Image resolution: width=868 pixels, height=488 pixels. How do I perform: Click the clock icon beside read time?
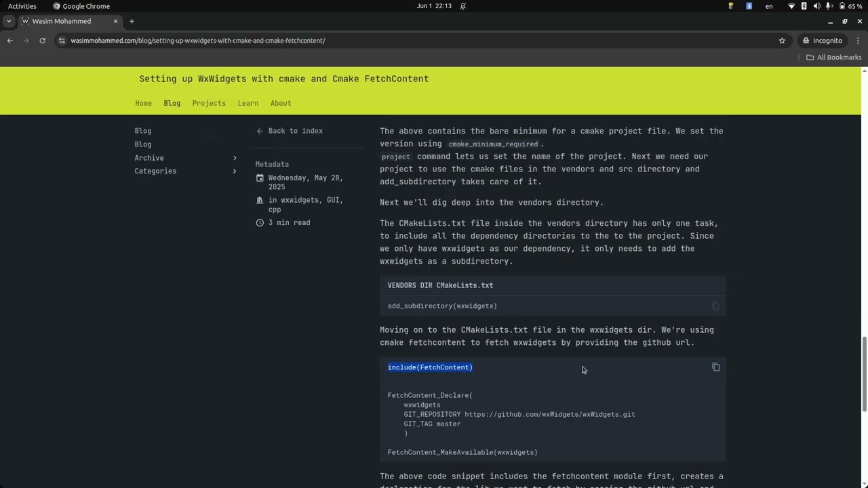pyautogui.click(x=260, y=223)
